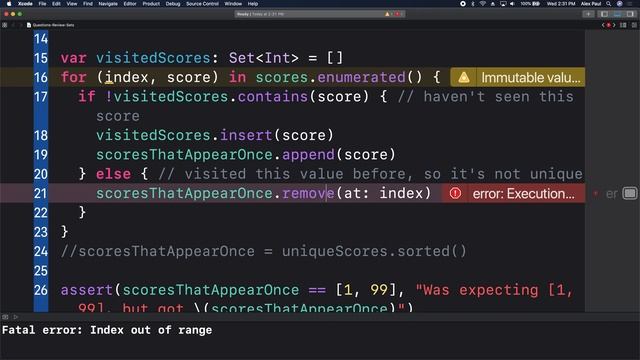This screenshot has height=360, width=640.
Task: Click the else keyword on line 20
Action: (113, 174)
